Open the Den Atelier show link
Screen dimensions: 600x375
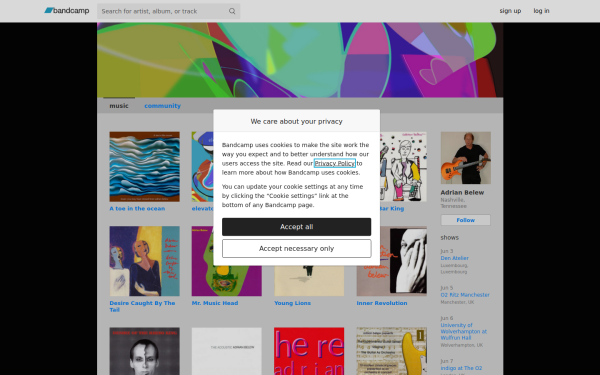455,258
